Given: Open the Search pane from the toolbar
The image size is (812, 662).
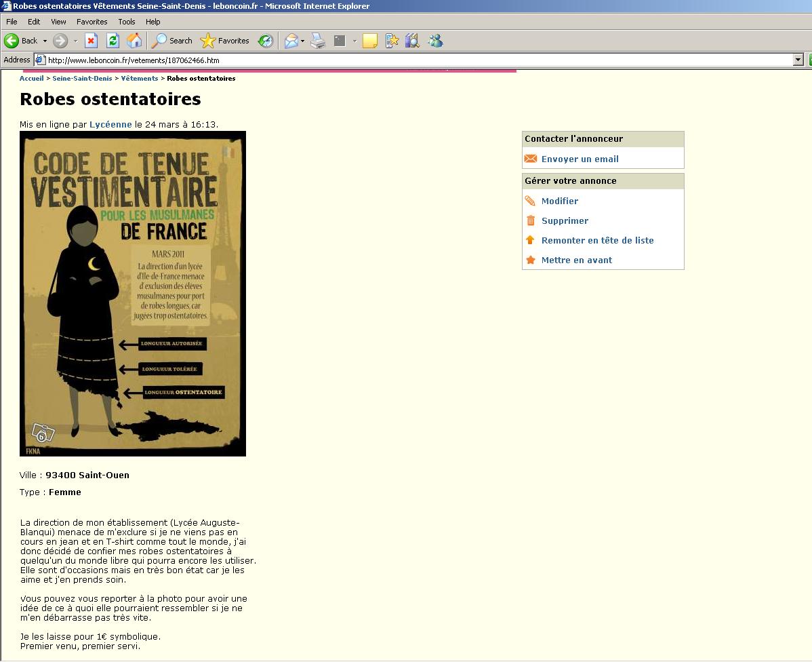Looking at the screenshot, I should pyautogui.click(x=171, y=41).
